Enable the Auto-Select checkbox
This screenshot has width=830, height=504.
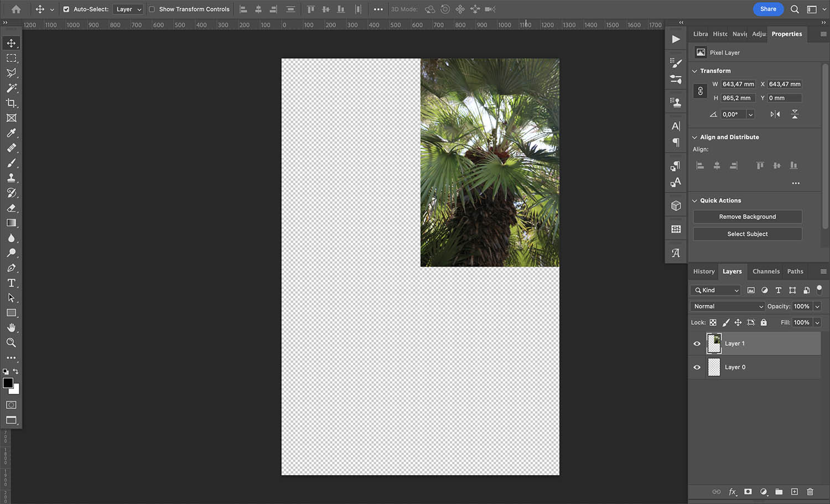tap(66, 9)
